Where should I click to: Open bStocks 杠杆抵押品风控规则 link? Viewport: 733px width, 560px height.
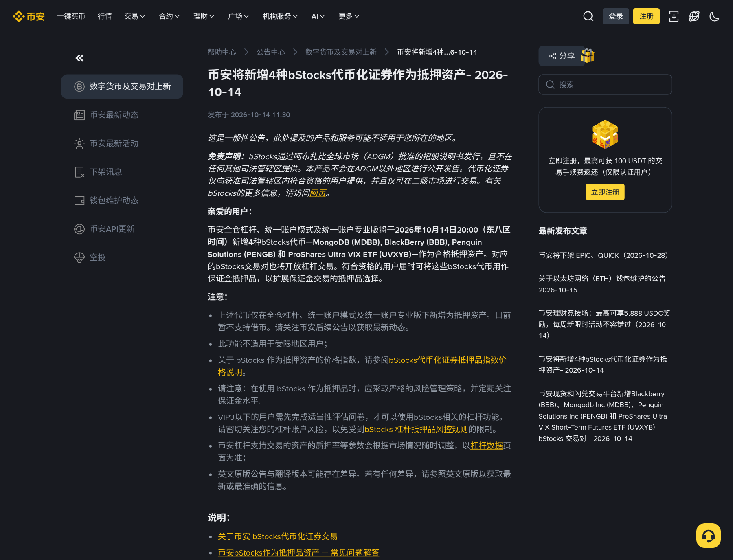[x=416, y=429]
